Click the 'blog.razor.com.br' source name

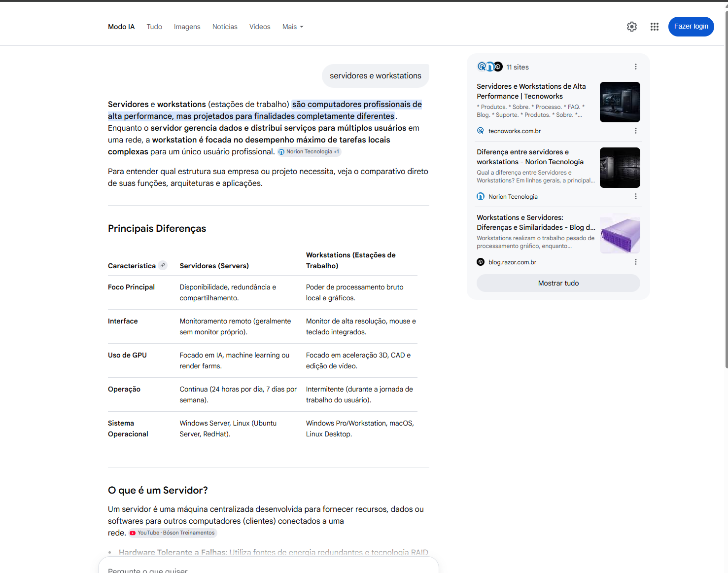512,262
